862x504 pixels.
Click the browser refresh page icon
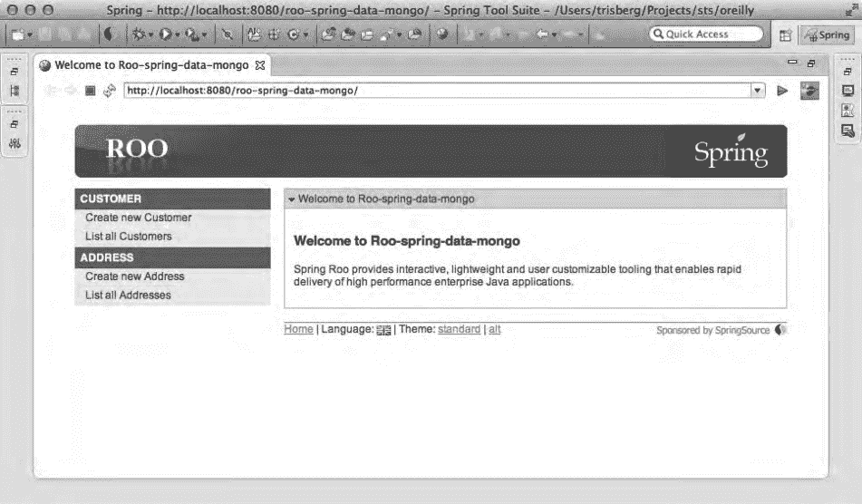[109, 91]
